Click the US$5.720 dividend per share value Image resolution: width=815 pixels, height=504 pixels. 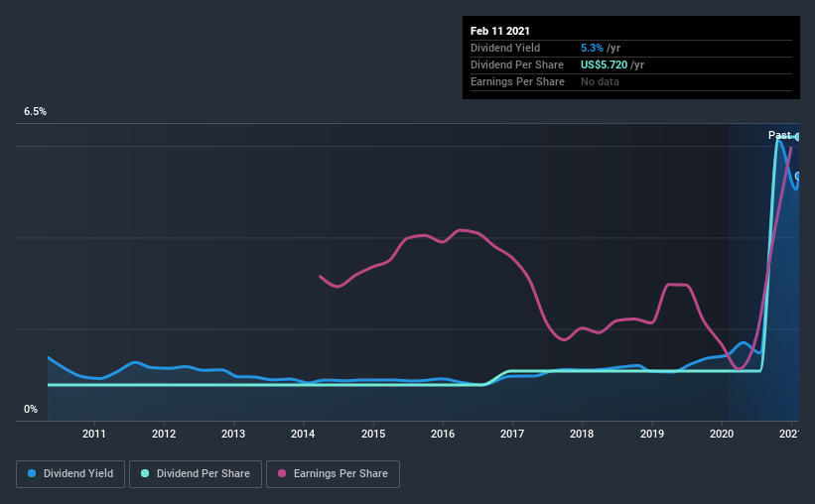point(604,64)
